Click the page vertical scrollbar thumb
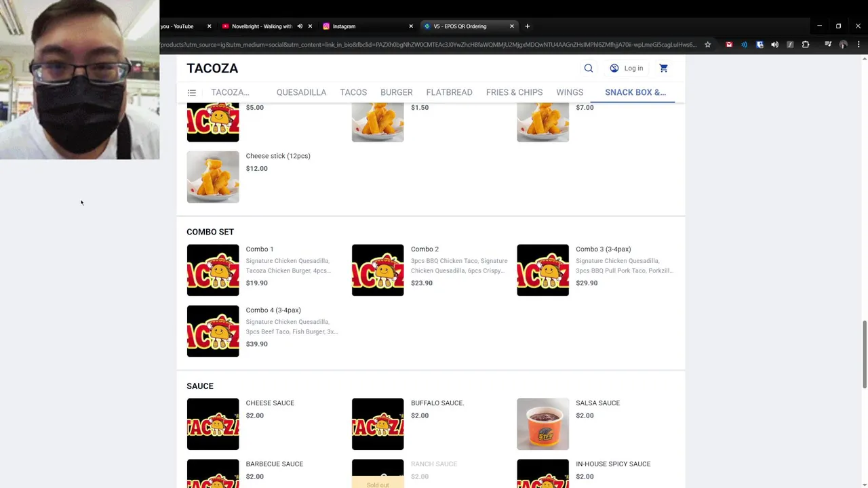 (x=864, y=354)
